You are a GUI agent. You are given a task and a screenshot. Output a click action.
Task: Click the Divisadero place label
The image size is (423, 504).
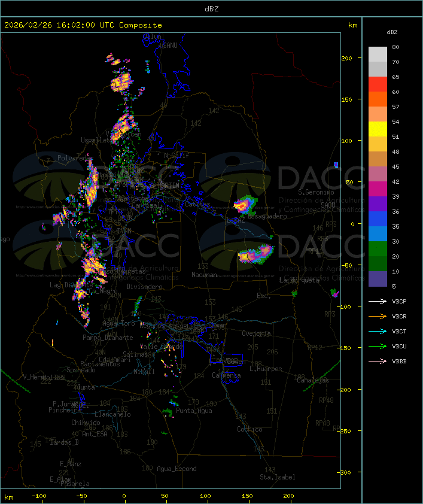click(x=144, y=286)
